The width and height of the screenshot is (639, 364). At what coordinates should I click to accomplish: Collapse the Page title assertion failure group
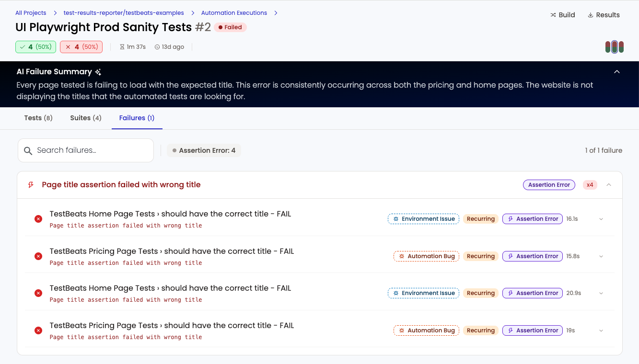click(x=609, y=185)
